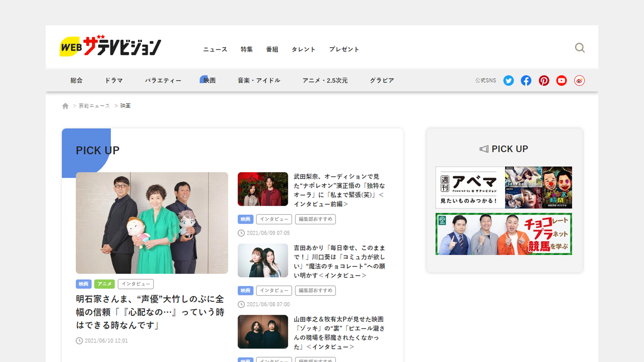Screen dimensions: 644x362
Task: Open the official Facebook page icon
Action: (x=526, y=80)
